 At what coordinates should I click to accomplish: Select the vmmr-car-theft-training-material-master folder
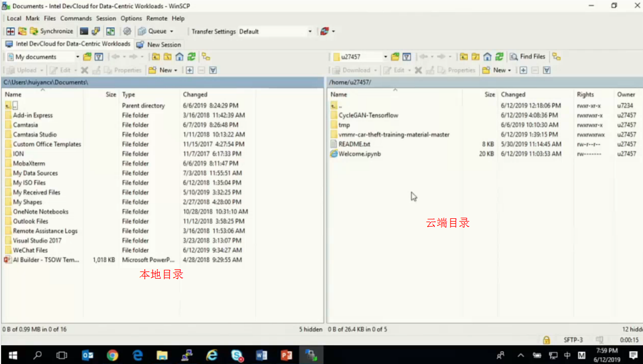pyautogui.click(x=394, y=135)
